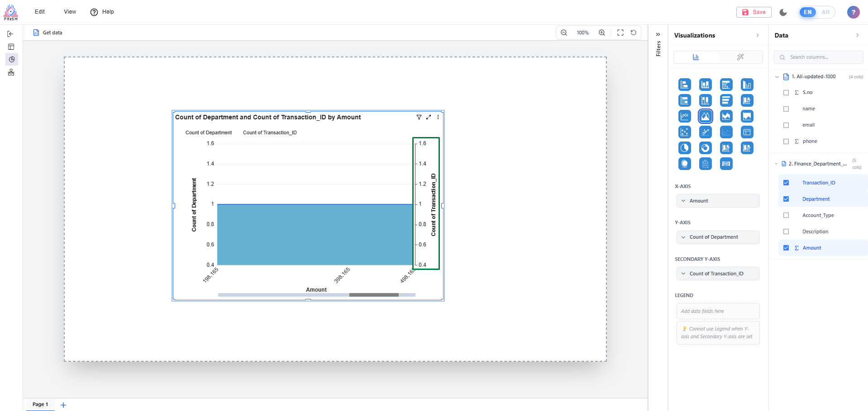Toggle dark mode with the moon icon
This screenshot has width=868, height=411.
click(x=783, y=12)
